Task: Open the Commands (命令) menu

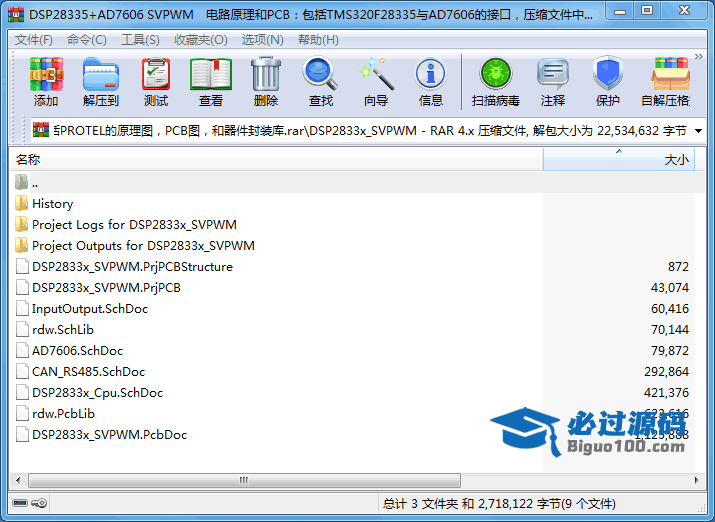Action: click(x=87, y=40)
